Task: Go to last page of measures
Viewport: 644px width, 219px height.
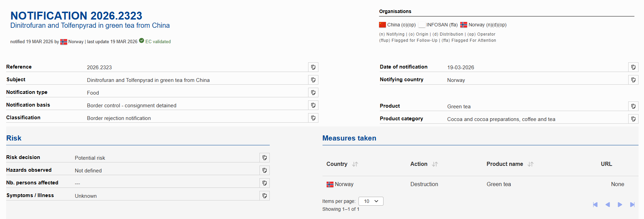Action: click(632, 205)
